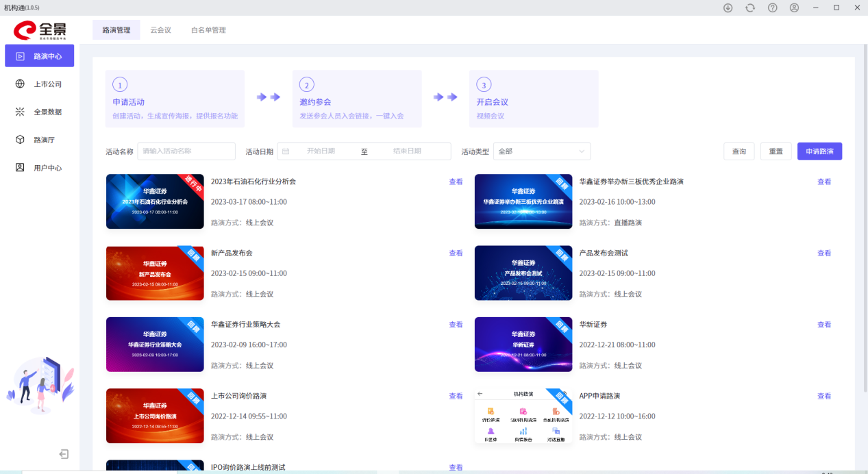Click the 重置 button
The image size is (868, 474).
(776, 151)
